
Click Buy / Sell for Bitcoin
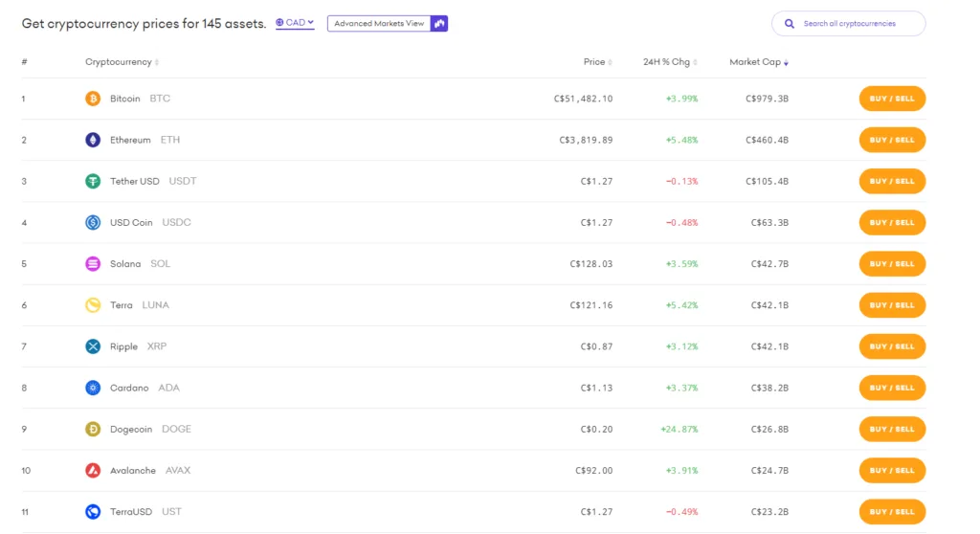tap(892, 99)
